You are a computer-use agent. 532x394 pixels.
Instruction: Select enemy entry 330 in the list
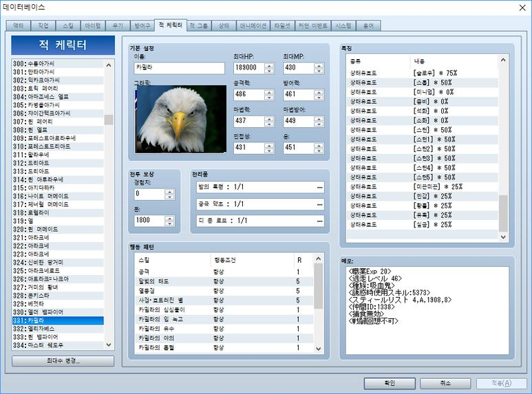(58, 312)
